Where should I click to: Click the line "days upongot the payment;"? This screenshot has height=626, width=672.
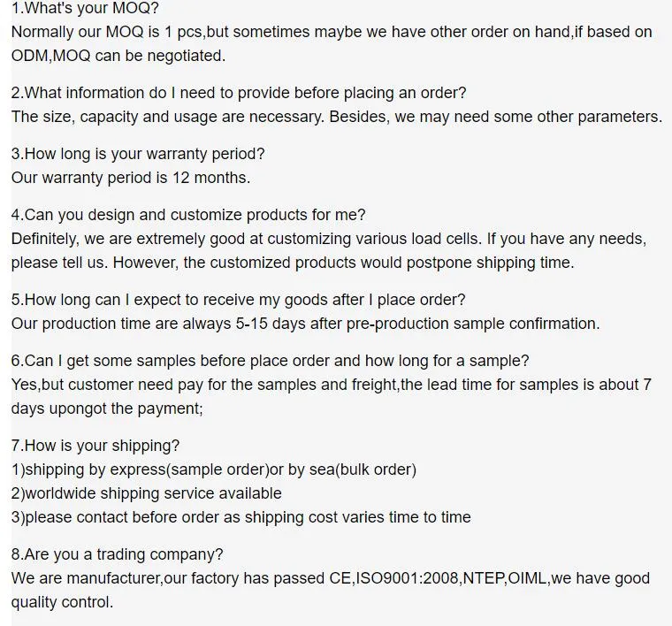click(x=107, y=408)
